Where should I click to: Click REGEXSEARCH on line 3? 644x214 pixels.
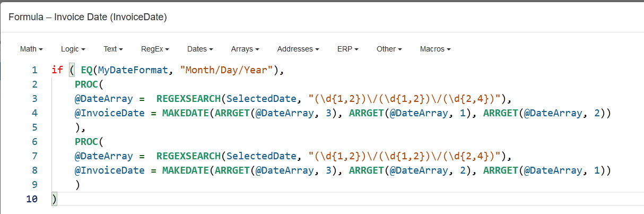click(188, 99)
